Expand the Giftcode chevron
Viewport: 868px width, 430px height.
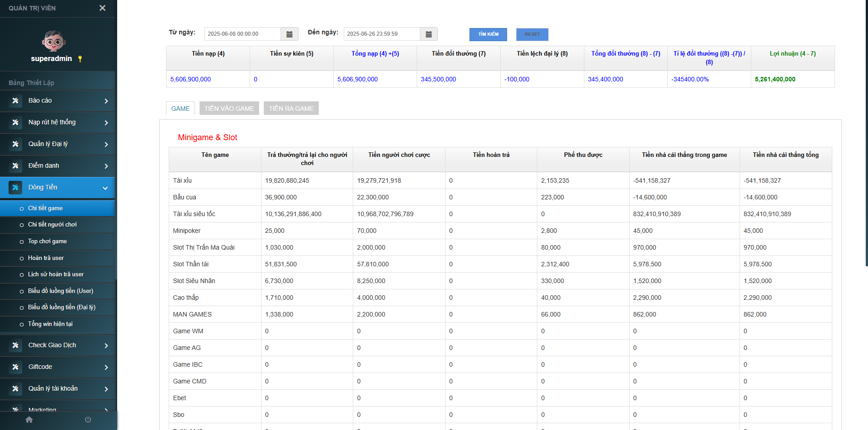[x=106, y=368]
